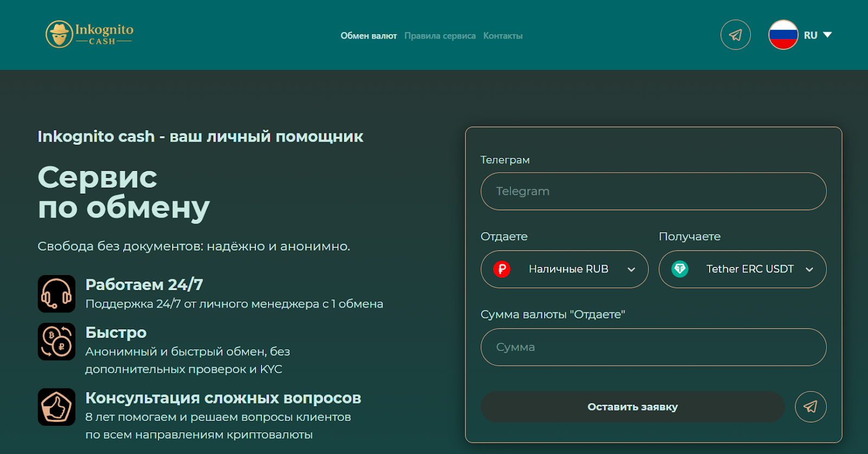Click the bitcoin-ruble exchange icon

[56, 342]
